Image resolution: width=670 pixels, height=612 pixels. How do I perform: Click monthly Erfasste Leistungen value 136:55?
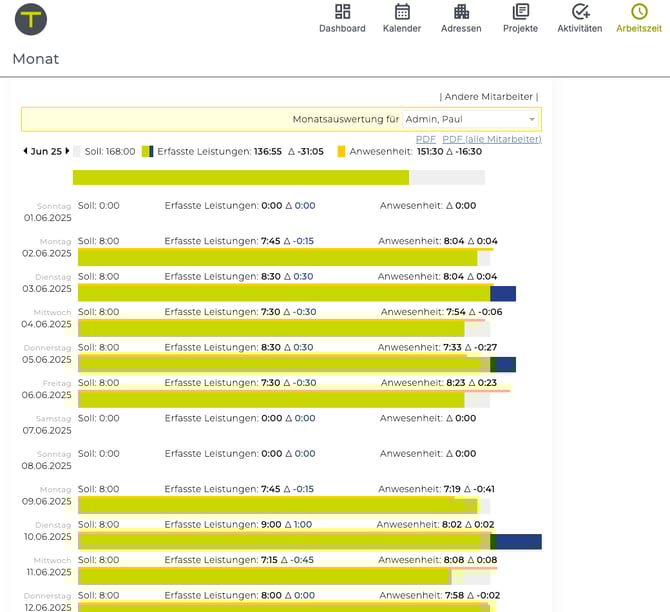click(x=268, y=151)
